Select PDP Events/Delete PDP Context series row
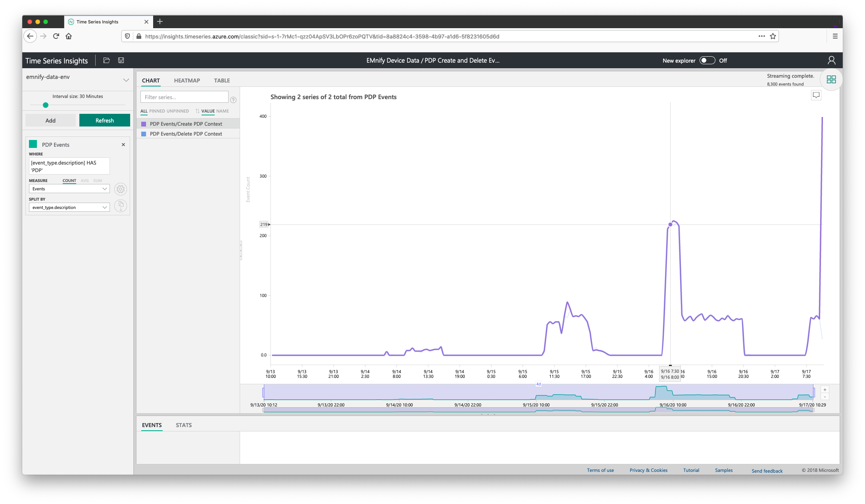 click(188, 134)
